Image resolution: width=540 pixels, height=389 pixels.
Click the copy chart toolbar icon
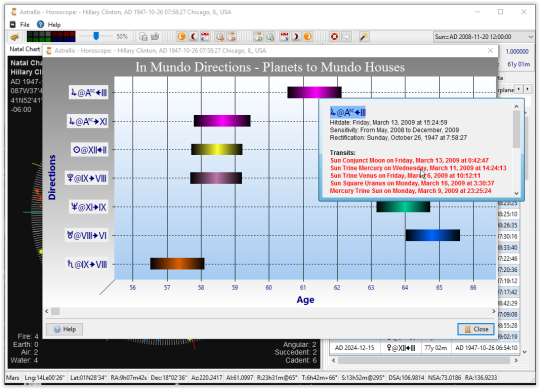point(143,36)
